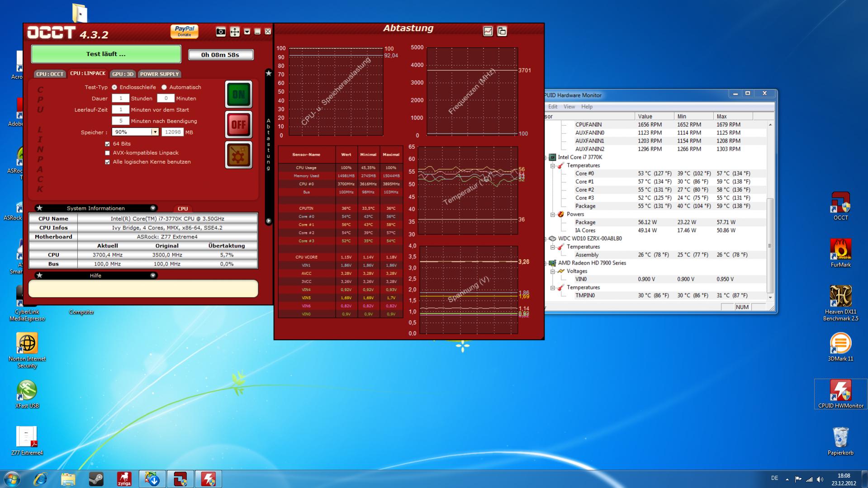
Task: Select the AMD Radeon HD 7900 Series item
Action: pyautogui.click(x=592, y=263)
